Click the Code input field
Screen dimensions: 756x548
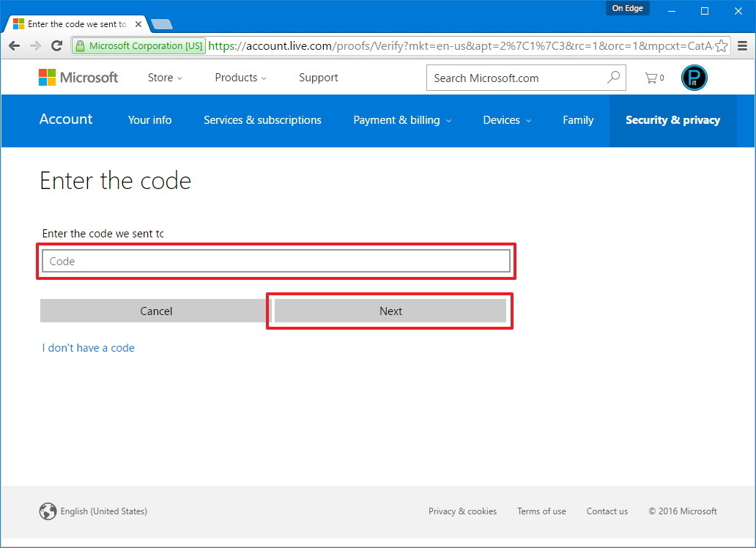click(x=276, y=261)
